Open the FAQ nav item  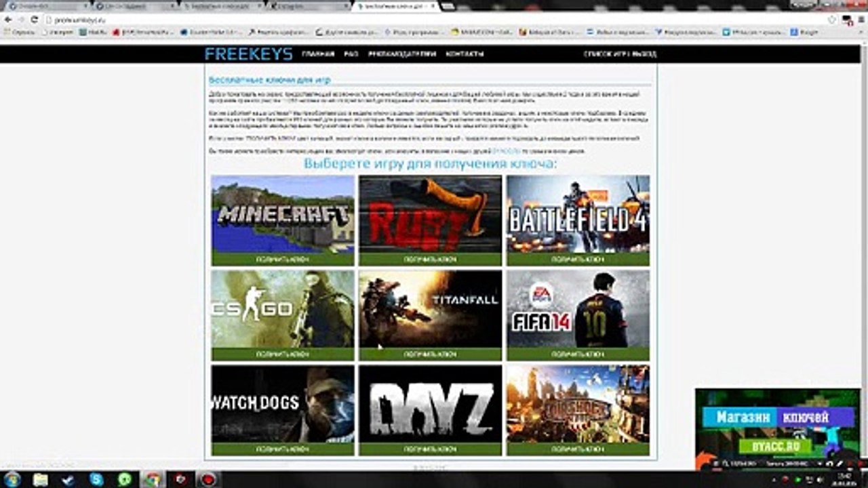(x=351, y=54)
